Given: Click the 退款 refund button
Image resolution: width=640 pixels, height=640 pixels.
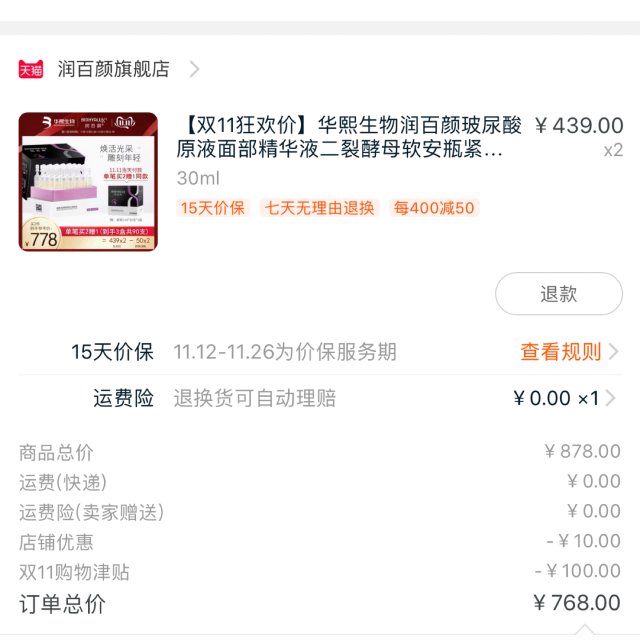Looking at the screenshot, I should coord(559,293).
